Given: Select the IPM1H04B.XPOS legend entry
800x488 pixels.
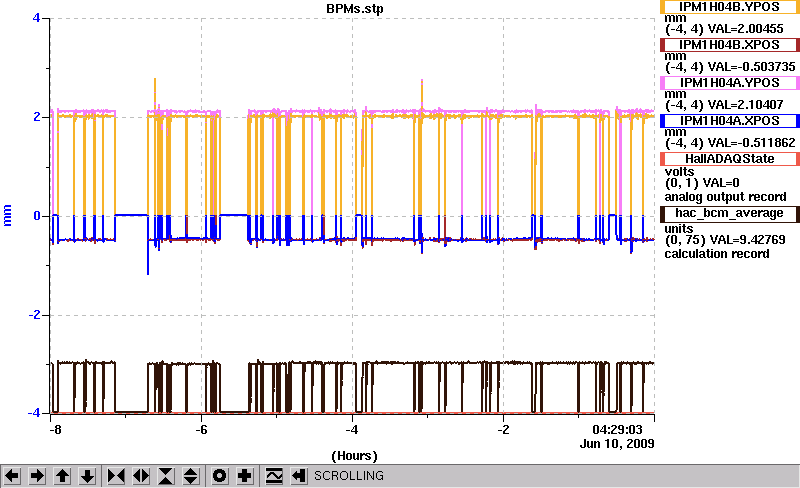Looking at the screenshot, I should pyautogui.click(x=730, y=45).
